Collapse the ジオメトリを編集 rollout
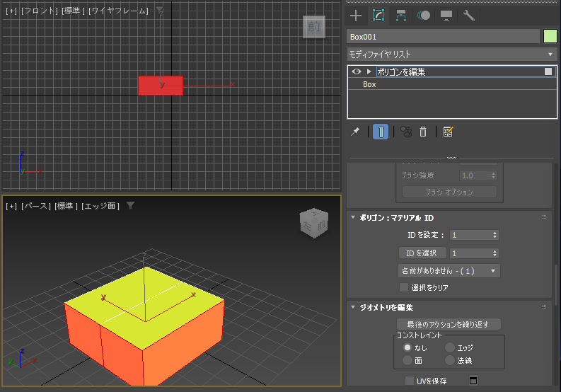 click(353, 307)
